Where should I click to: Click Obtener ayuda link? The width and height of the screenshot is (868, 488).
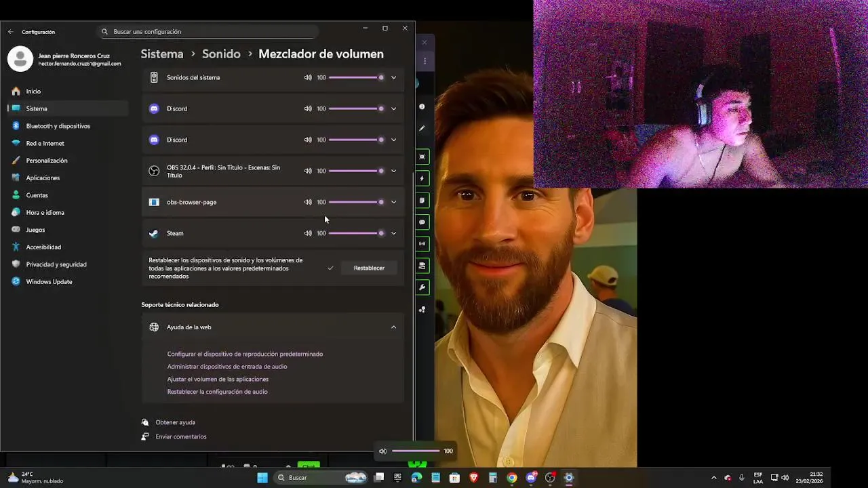[175, 422]
